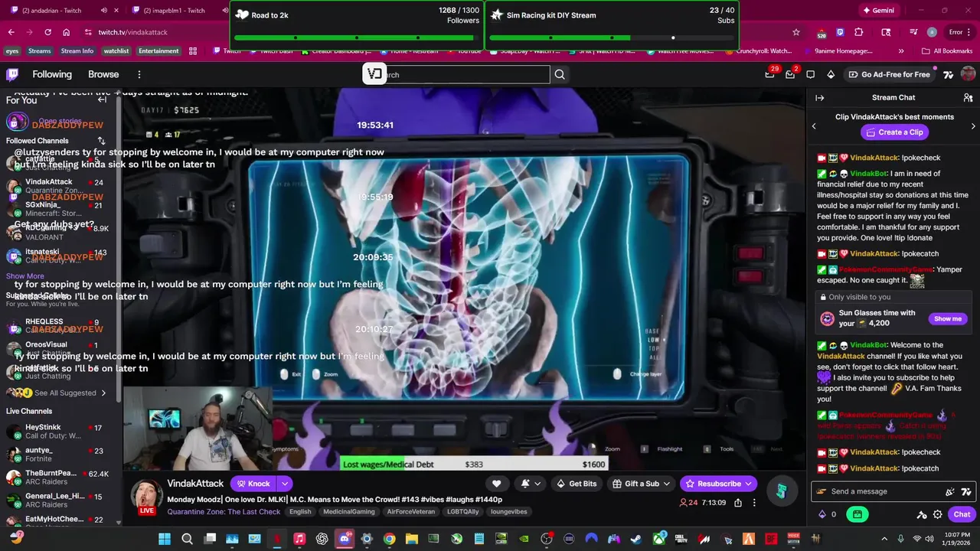Expand Show More followed channels
Image resolution: width=980 pixels, height=551 pixels.
coord(25,276)
